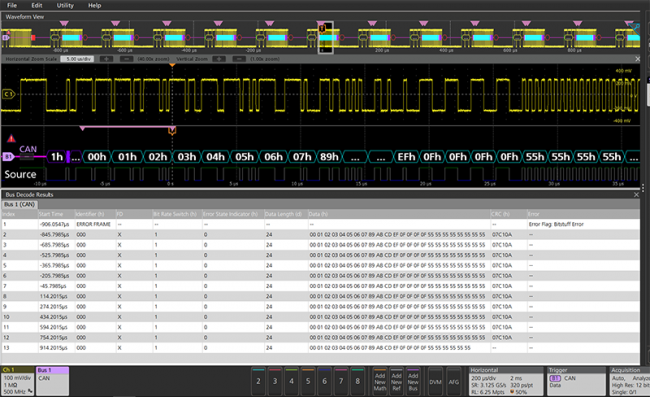
Task: Click the Horizontal Zoom Scale field
Action: coord(77,59)
